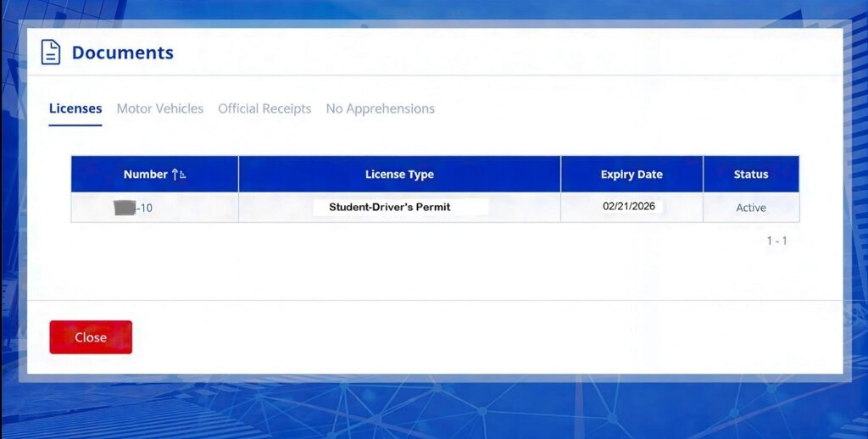868x439 pixels.
Task: Click the Documents dialog title text
Action: point(122,53)
